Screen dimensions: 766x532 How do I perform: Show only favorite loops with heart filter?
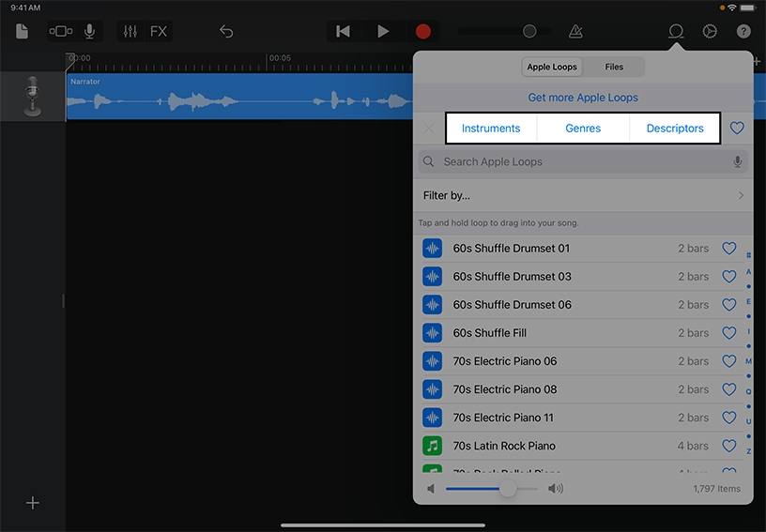[737, 129]
